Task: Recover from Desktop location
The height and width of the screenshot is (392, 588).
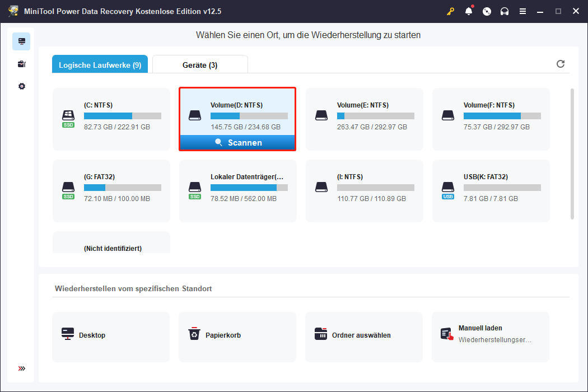Action: tap(111, 337)
